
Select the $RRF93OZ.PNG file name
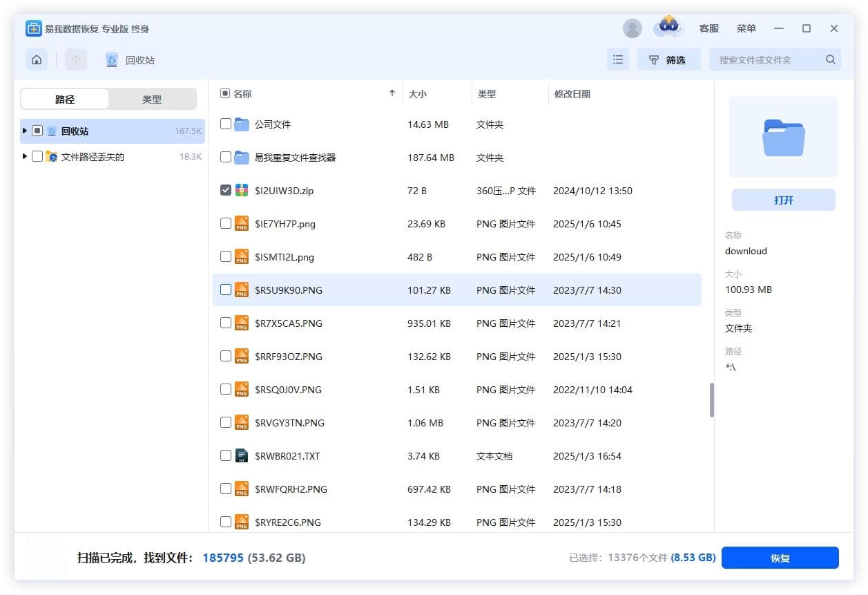(288, 357)
